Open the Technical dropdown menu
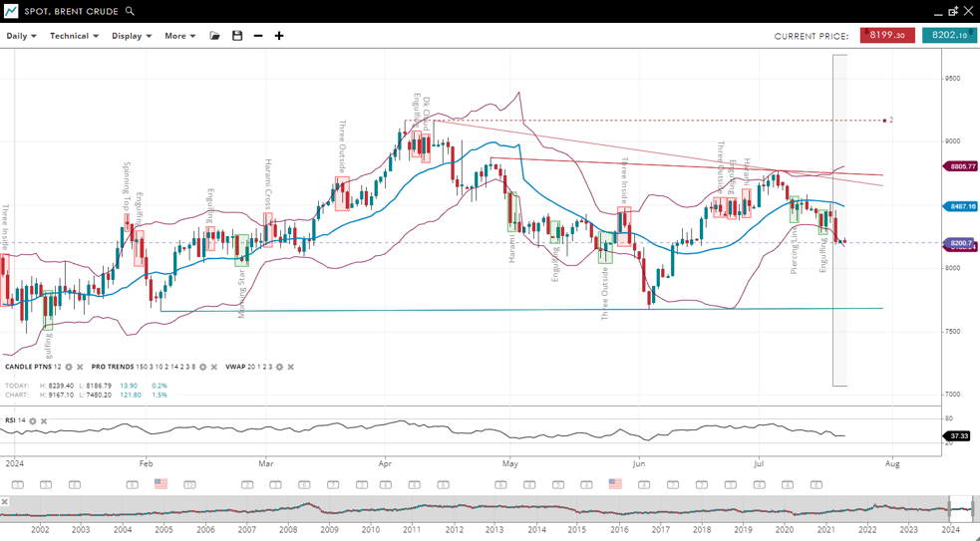 point(74,36)
